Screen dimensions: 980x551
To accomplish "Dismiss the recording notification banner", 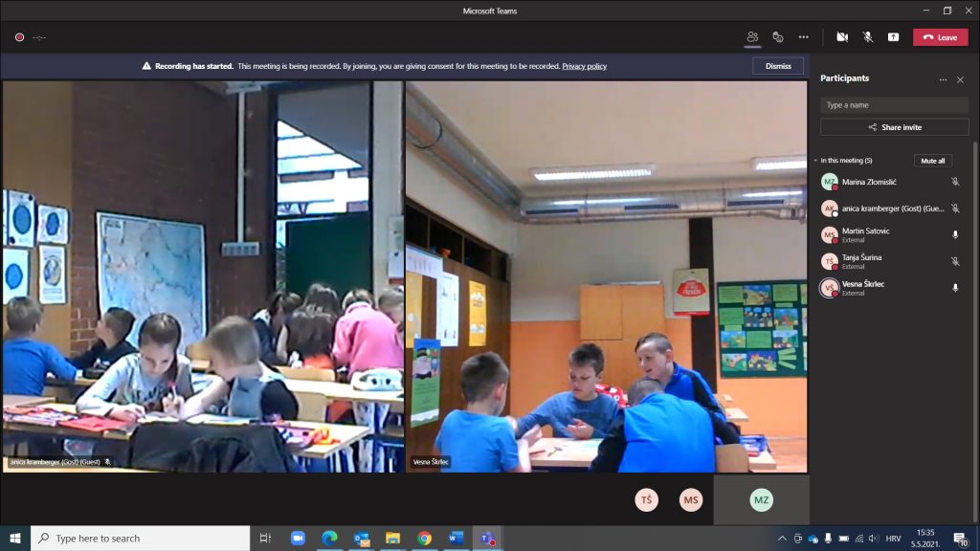I will click(778, 66).
